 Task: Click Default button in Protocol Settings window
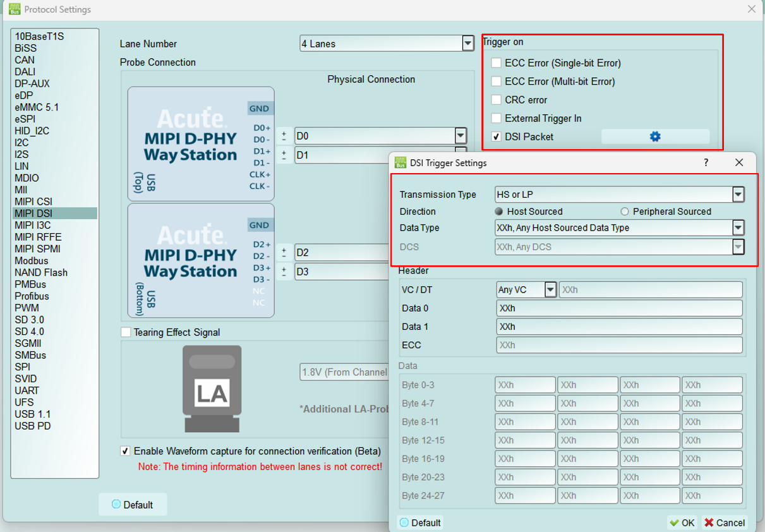coord(133,504)
